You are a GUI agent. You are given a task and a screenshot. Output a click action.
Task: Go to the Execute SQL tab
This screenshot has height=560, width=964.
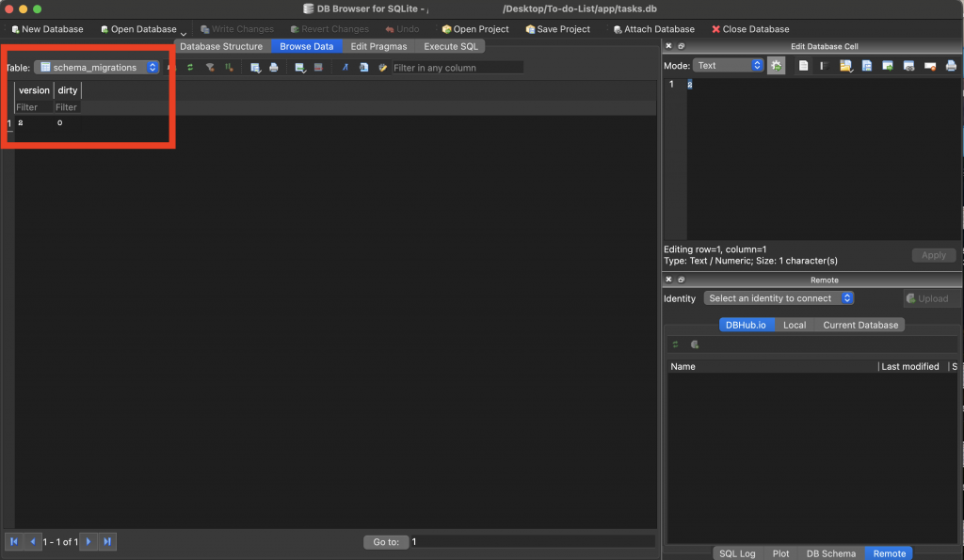pos(451,46)
